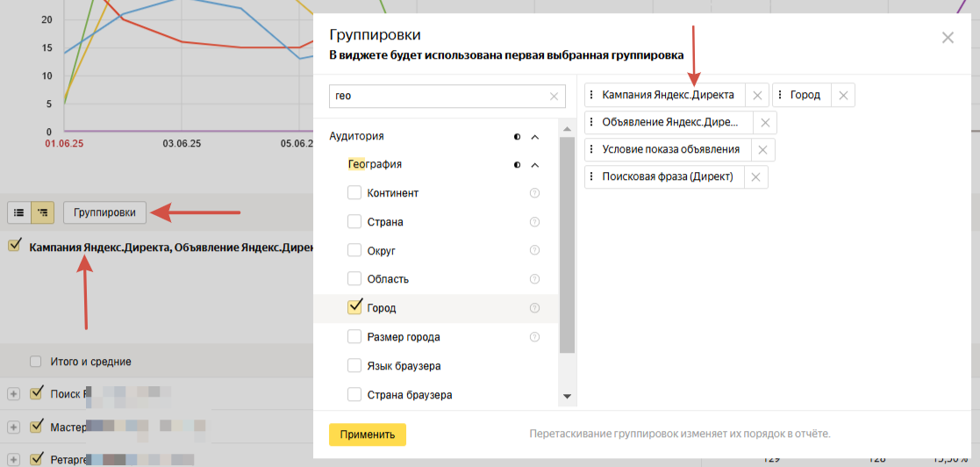Check the Страна браузера checkbox
The image size is (980, 467).
click(x=354, y=394)
